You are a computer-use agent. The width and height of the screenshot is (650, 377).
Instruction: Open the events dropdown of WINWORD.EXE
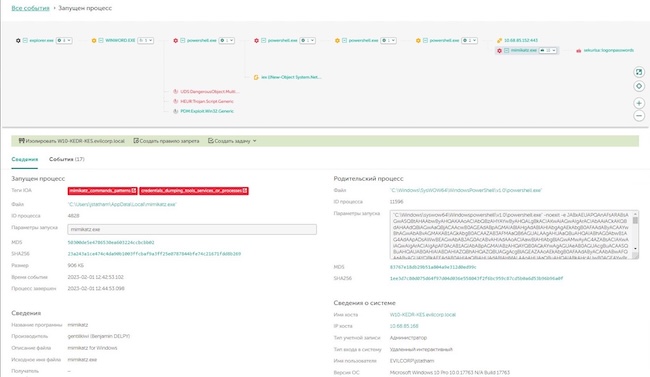(146, 41)
